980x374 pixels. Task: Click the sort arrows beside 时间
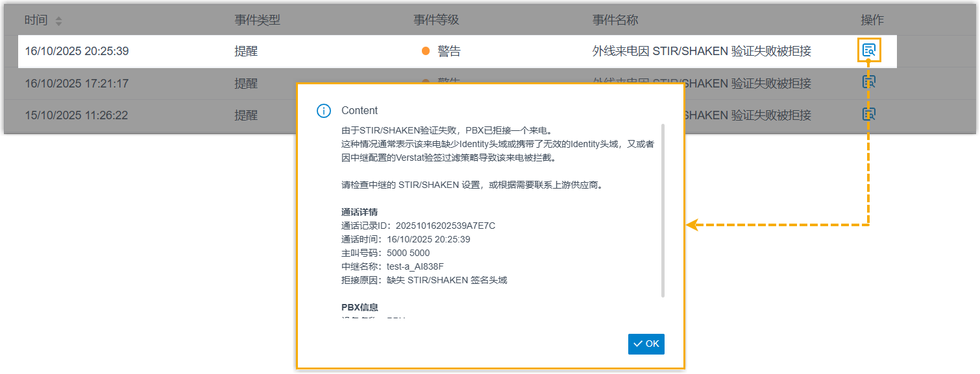[58, 21]
